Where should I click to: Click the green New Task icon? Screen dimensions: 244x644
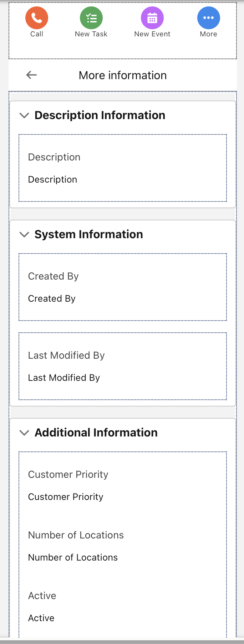(91, 18)
